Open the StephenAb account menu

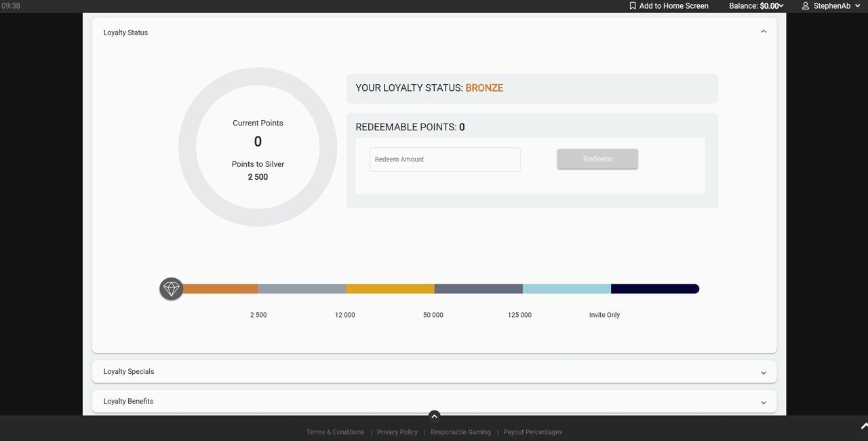click(x=832, y=6)
